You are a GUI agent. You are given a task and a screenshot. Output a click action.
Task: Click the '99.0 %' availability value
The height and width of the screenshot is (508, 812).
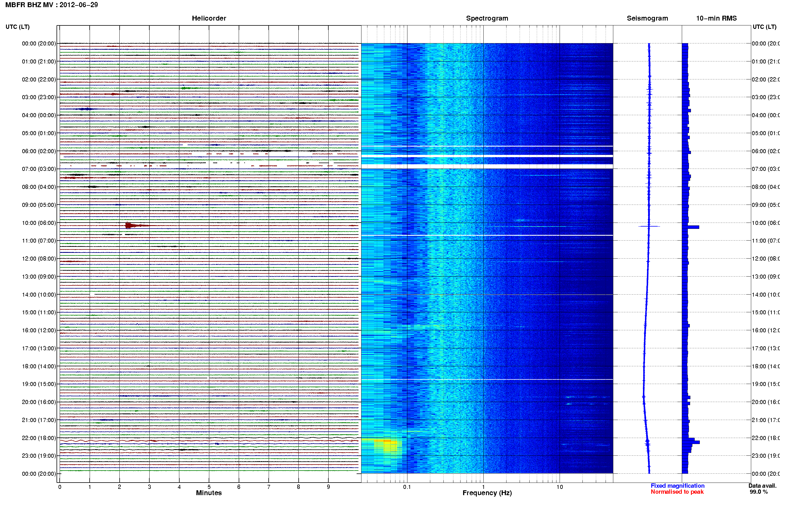[x=759, y=492]
